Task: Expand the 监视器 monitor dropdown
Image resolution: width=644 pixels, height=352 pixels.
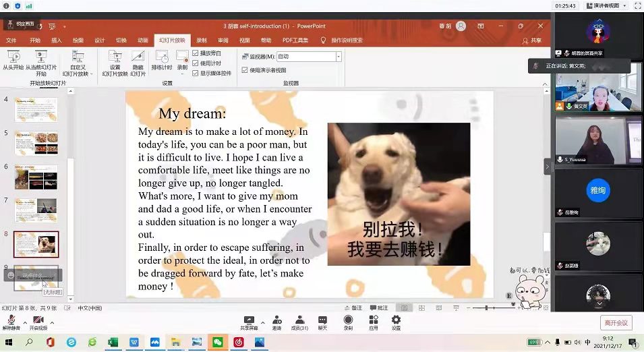Action: pyautogui.click(x=339, y=57)
